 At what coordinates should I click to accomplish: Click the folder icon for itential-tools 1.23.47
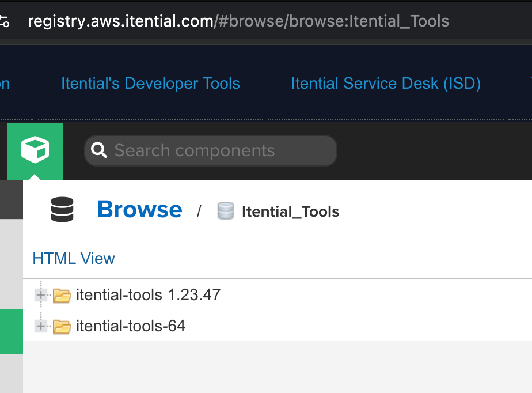(62, 296)
